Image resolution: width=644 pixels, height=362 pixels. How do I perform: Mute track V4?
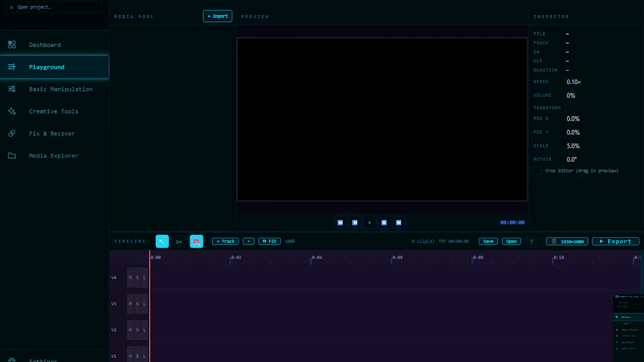130,277
